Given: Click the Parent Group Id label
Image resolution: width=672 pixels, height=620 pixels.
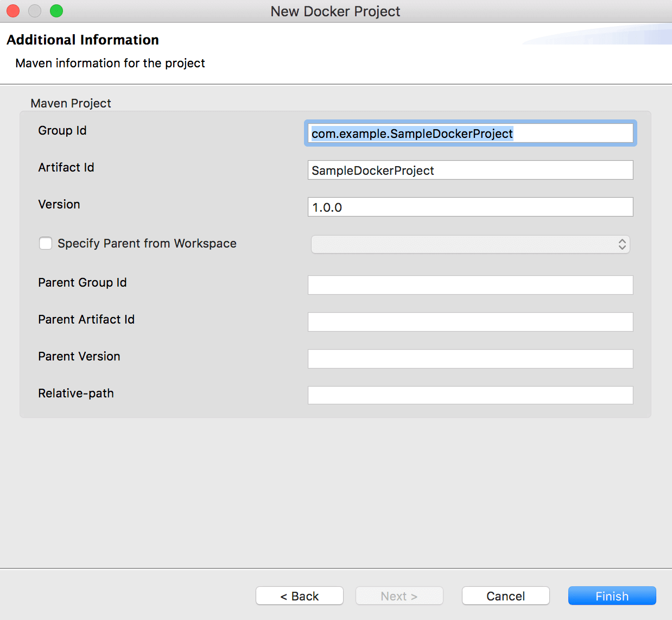Looking at the screenshot, I should pyautogui.click(x=83, y=282).
